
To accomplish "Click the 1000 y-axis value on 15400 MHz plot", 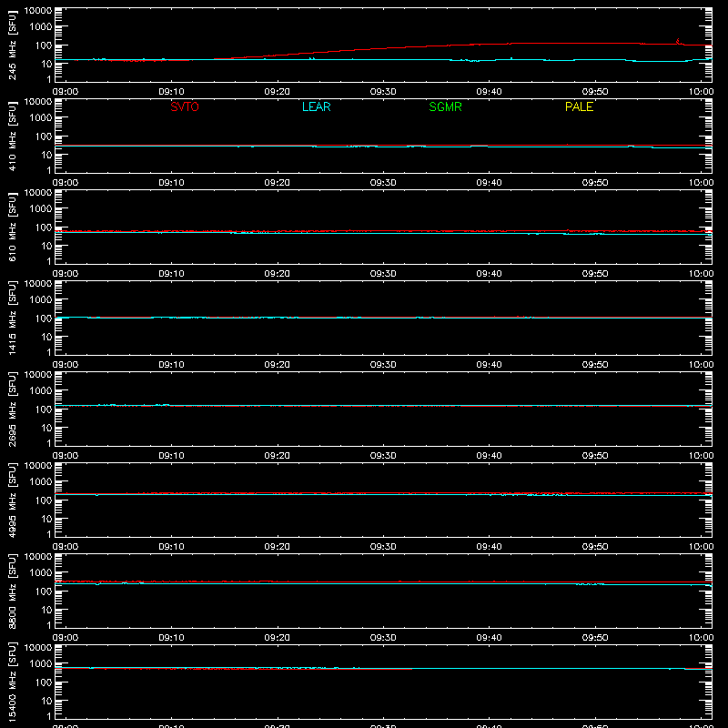I will point(41,664).
